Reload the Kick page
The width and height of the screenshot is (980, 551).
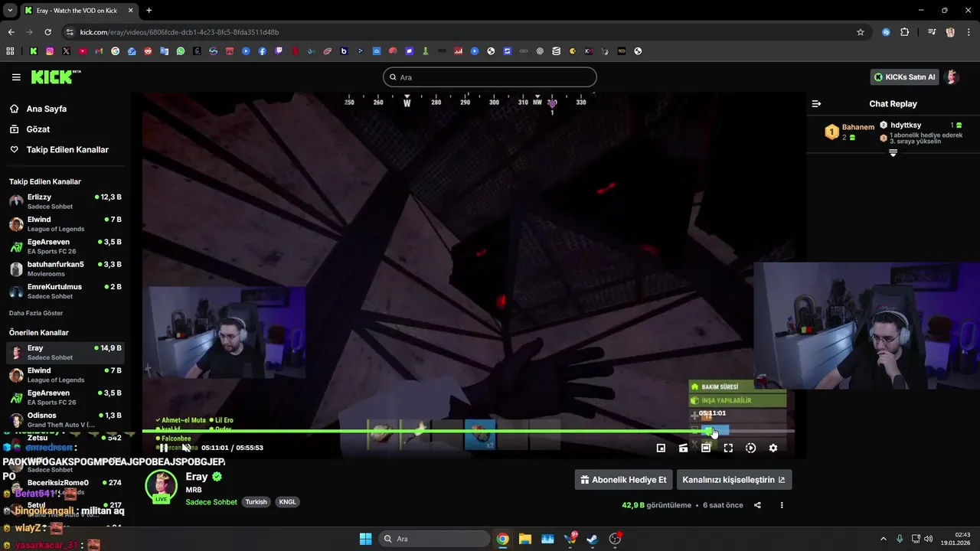tap(47, 32)
